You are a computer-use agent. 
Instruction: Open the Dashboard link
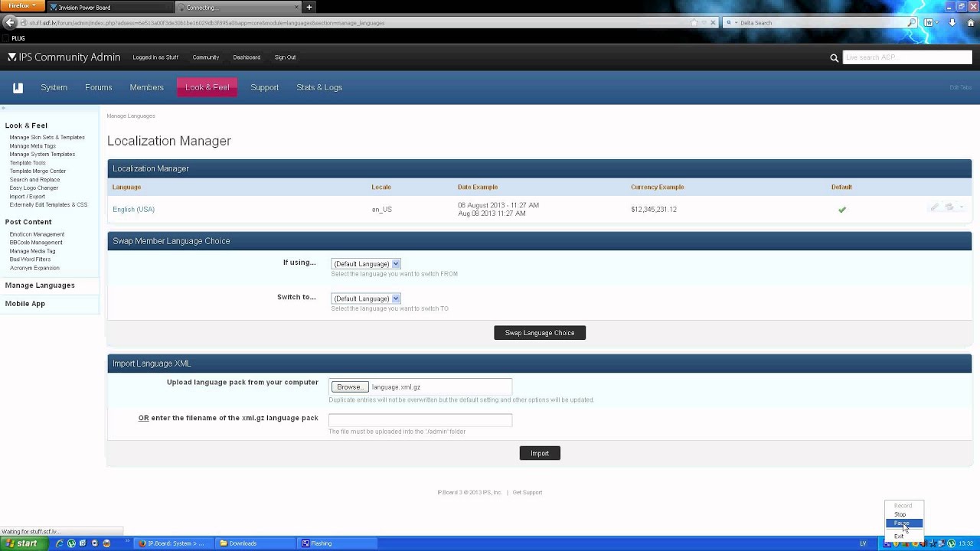(247, 57)
